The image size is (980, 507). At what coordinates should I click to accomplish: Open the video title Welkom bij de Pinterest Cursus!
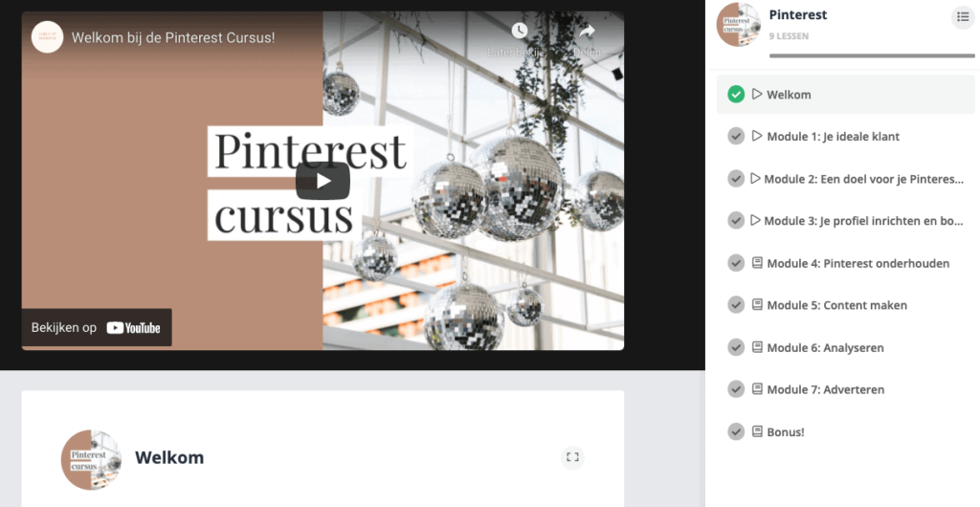click(x=173, y=37)
